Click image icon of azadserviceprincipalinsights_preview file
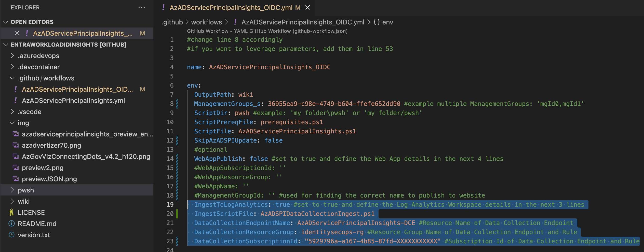This screenshot has height=252, width=644. 16,134
